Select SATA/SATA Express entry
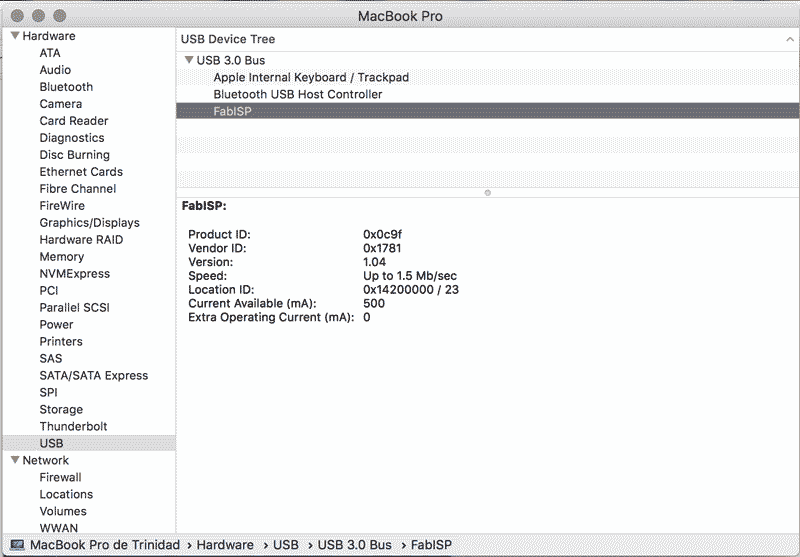 click(x=94, y=375)
